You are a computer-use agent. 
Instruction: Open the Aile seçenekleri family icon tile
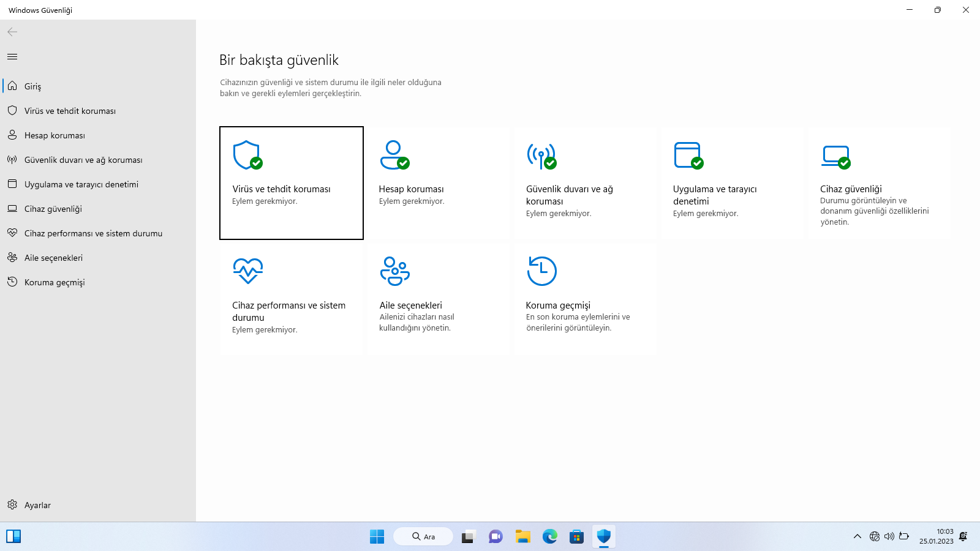(x=394, y=271)
